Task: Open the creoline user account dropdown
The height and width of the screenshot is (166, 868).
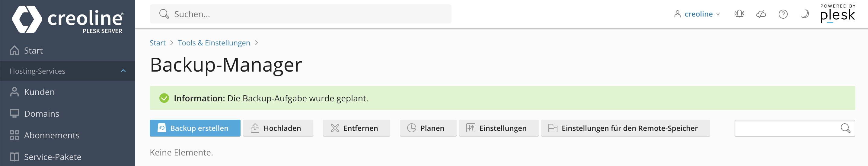Action: point(697,14)
